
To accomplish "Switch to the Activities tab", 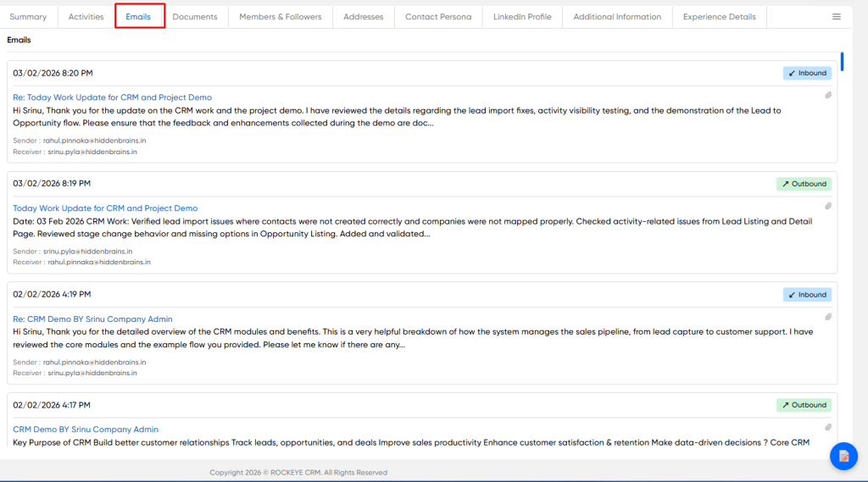I will click(x=86, y=17).
